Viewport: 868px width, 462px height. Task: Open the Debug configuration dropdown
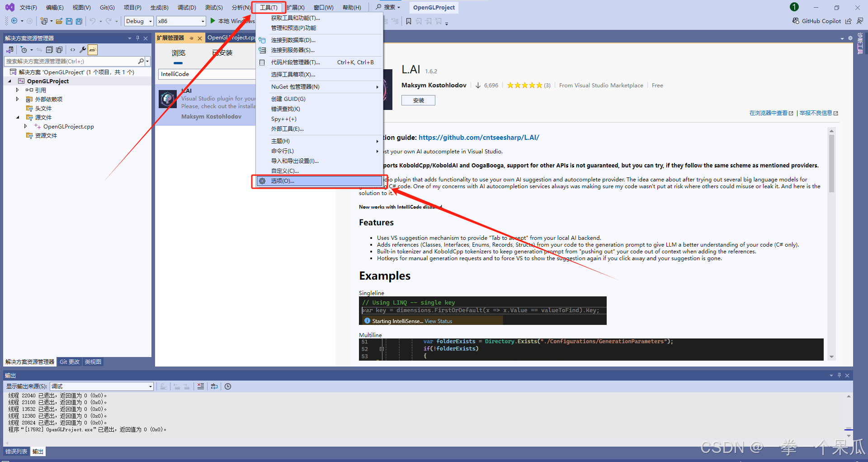(139, 21)
